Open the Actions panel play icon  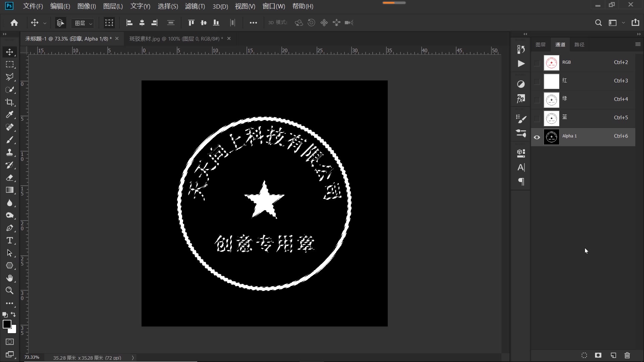pyautogui.click(x=521, y=63)
